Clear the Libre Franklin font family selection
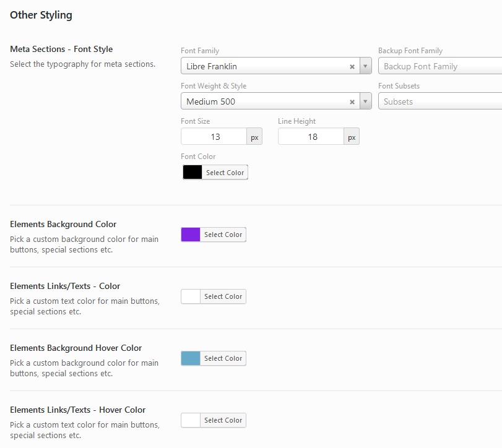This screenshot has width=502, height=448. 352,66
